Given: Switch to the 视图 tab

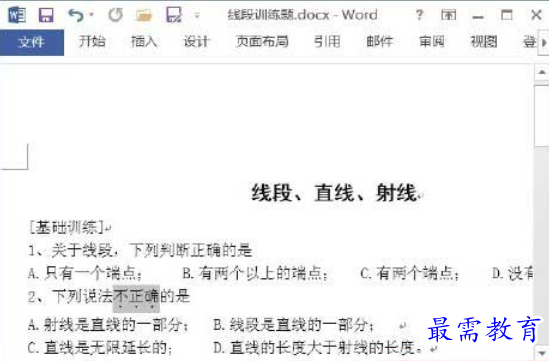Looking at the screenshot, I should tap(484, 42).
